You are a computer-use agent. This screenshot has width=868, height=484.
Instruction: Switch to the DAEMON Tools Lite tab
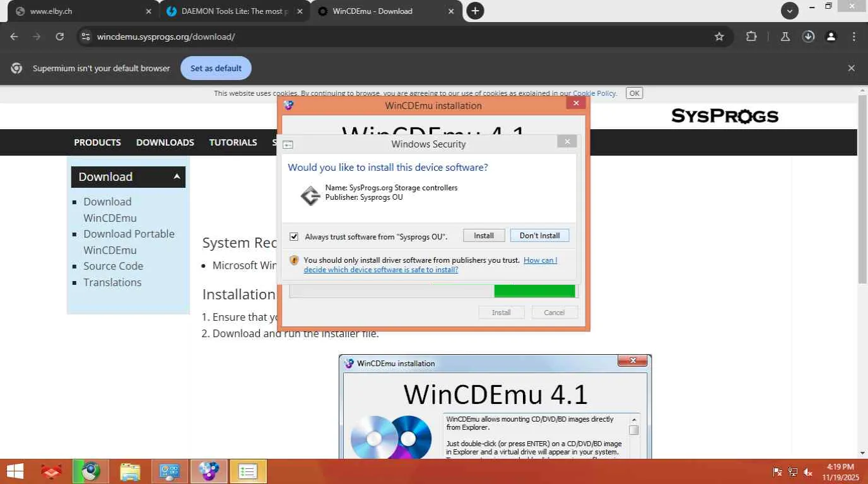pyautogui.click(x=234, y=11)
